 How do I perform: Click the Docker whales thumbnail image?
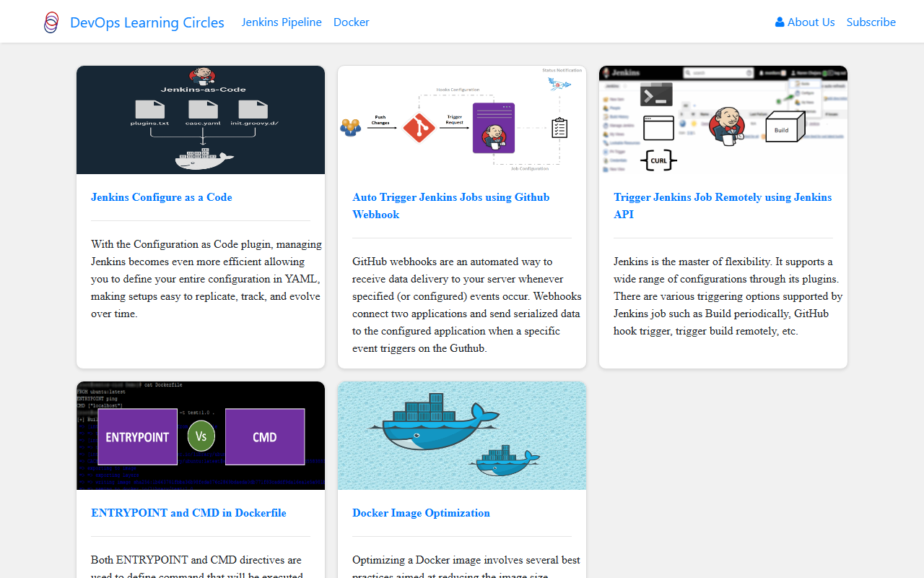[462, 436]
